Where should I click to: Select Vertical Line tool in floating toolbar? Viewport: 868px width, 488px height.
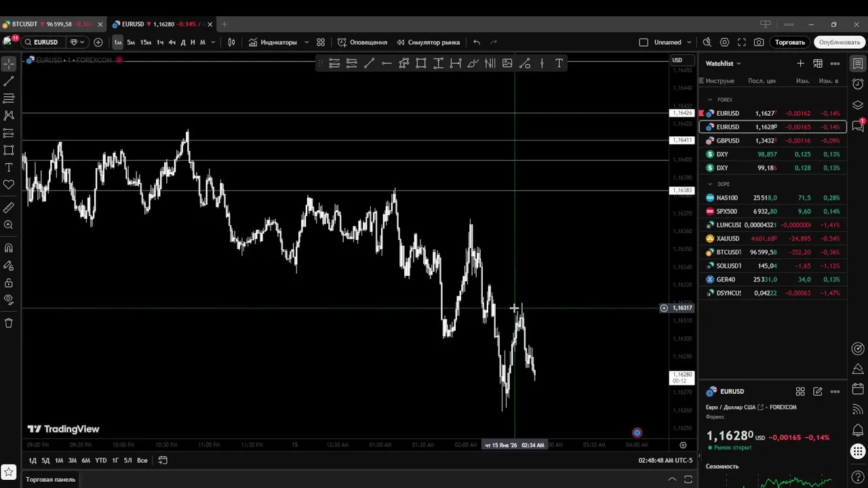pos(542,63)
